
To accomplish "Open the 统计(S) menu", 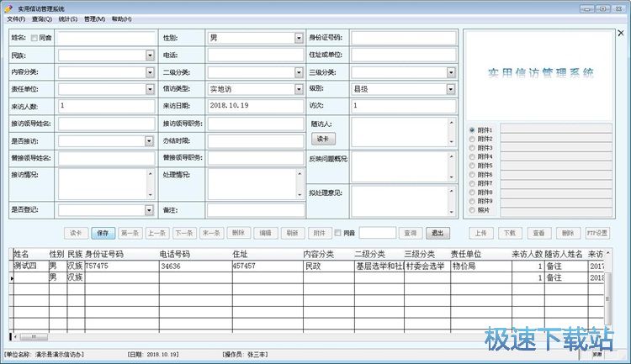I will point(67,18).
